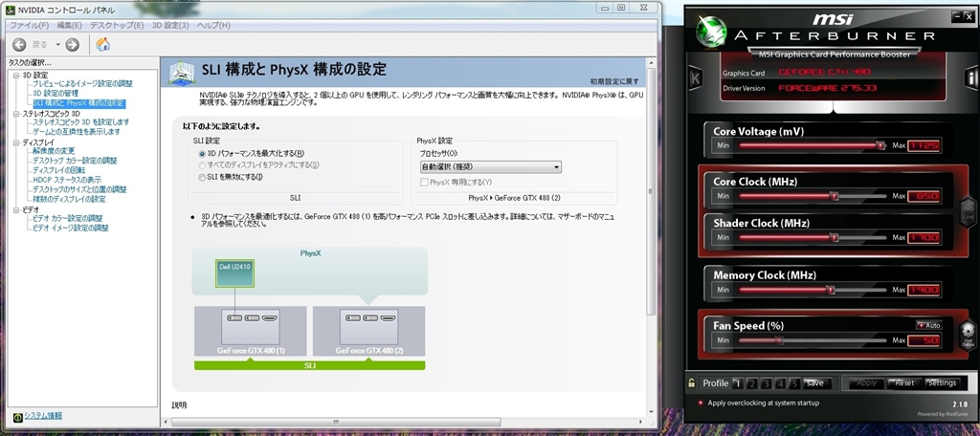980x436 pixels.
Task: Open ゲームとの互換性を表示します tree item
Action: tap(77, 132)
